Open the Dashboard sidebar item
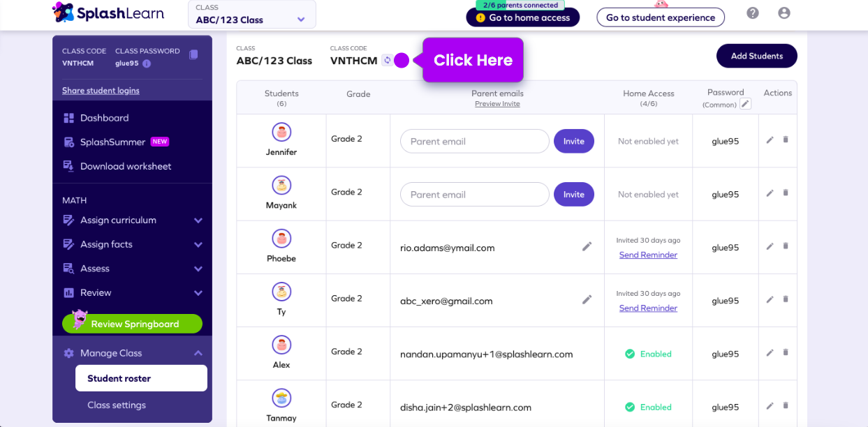The height and width of the screenshot is (427, 868). tap(104, 118)
